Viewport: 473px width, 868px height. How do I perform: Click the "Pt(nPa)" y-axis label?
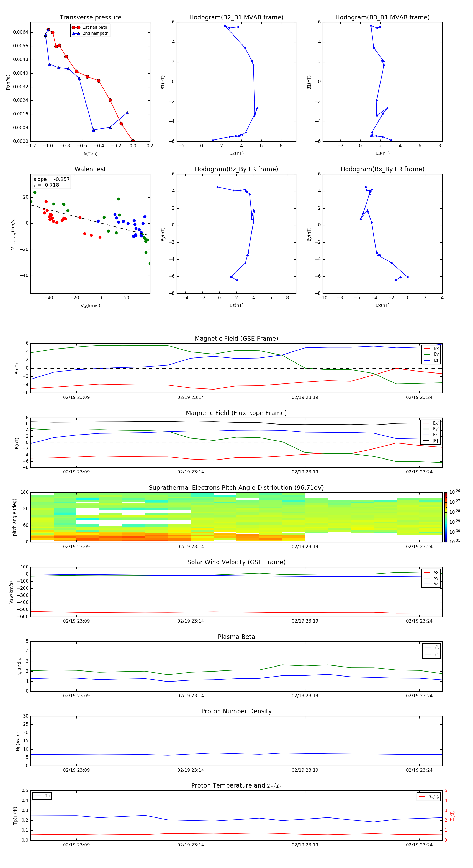pyautogui.click(x=8, y=82)
